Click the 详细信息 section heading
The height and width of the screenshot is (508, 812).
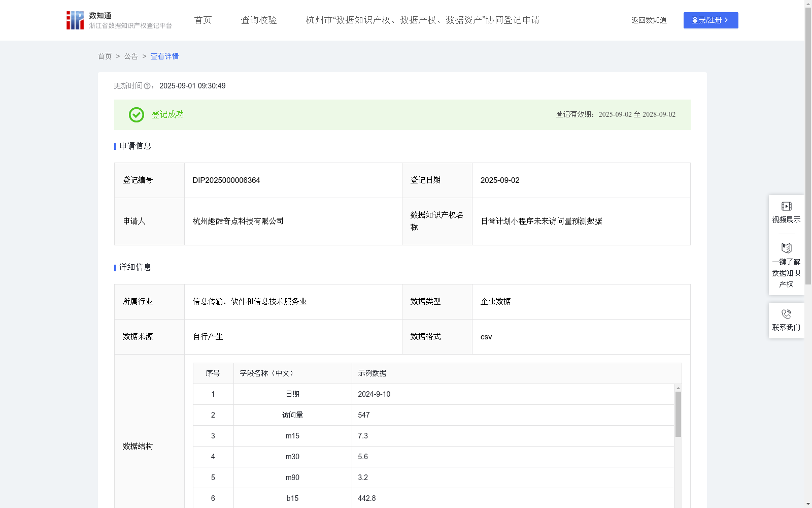click(136, 268)
